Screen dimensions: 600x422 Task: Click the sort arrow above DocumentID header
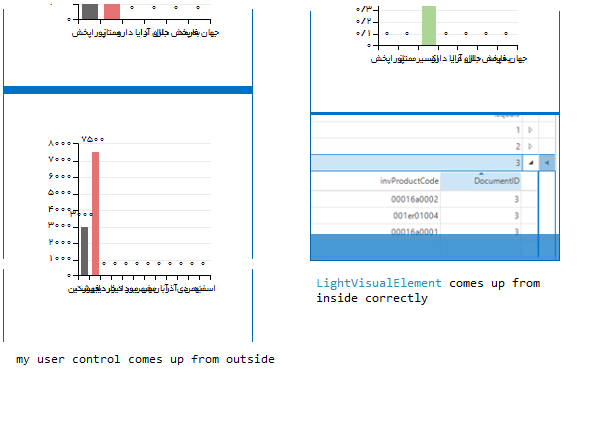481,174
